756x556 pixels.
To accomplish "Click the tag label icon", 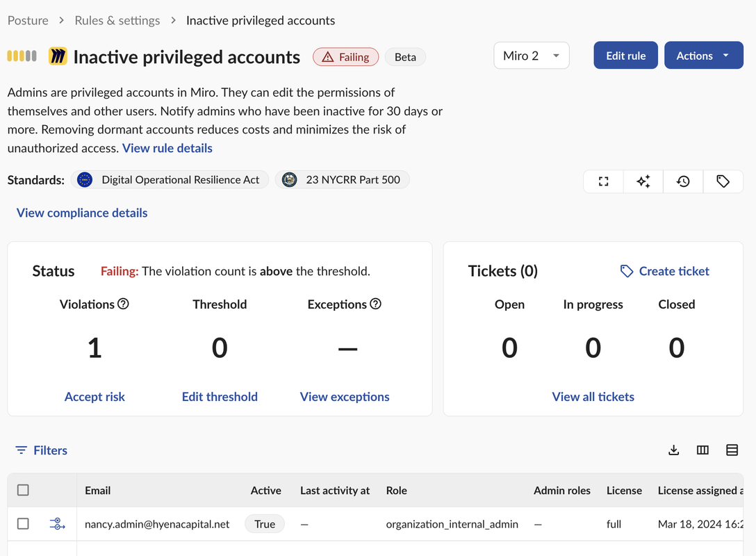I will [x=723, y=181].
